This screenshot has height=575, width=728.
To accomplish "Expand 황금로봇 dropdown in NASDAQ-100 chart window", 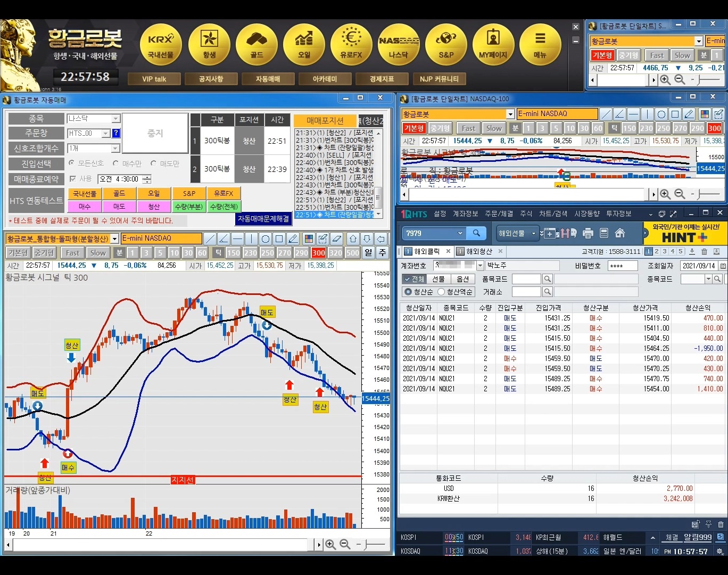I will [510, 114].
